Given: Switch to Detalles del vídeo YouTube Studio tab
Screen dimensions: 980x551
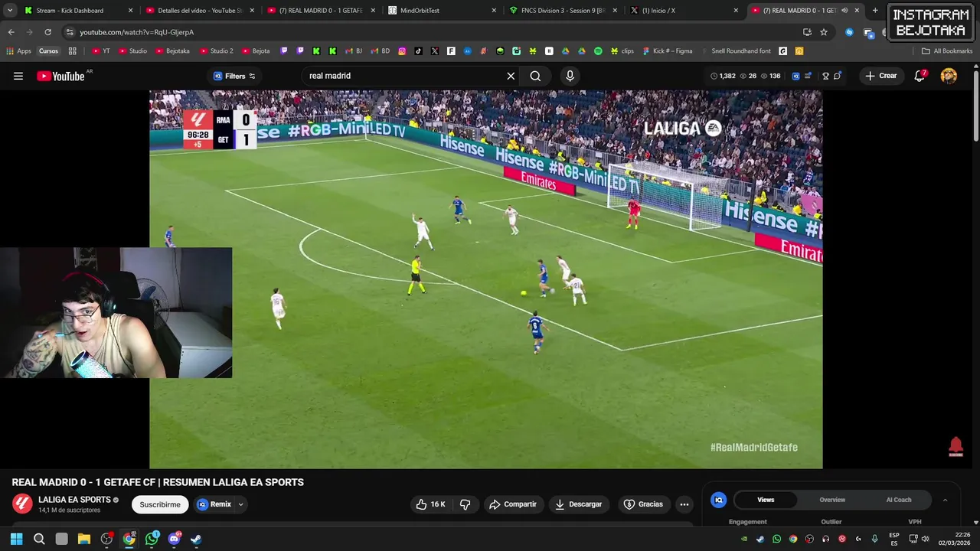Looking at the screenshot, I should pos(199,11).
